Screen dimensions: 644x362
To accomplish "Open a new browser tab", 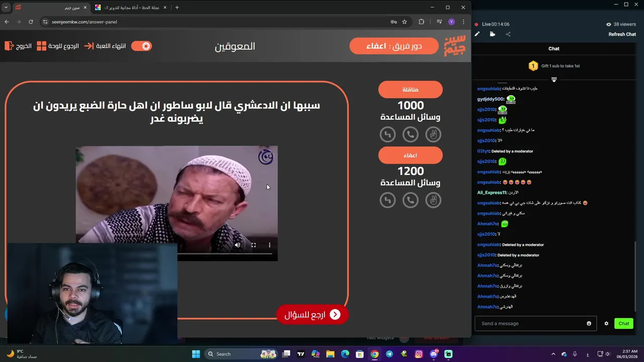I will [x=177, y=8].
